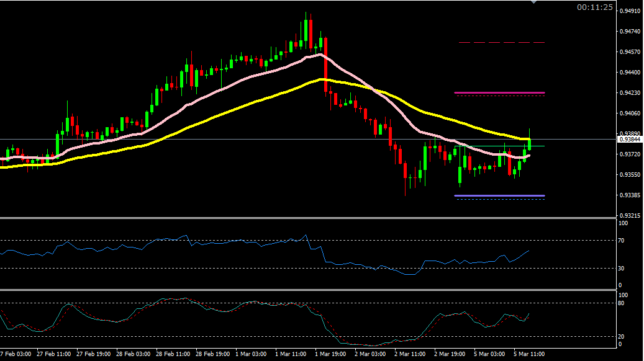
Task: Click the 00:11:25 candle countdown timer
Action: tap(595, 7)
